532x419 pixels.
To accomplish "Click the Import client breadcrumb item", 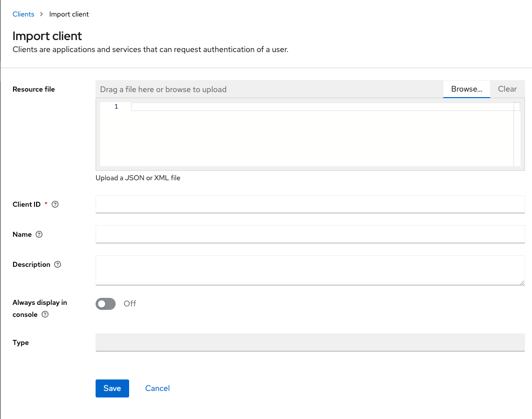I will click(69, 14).
